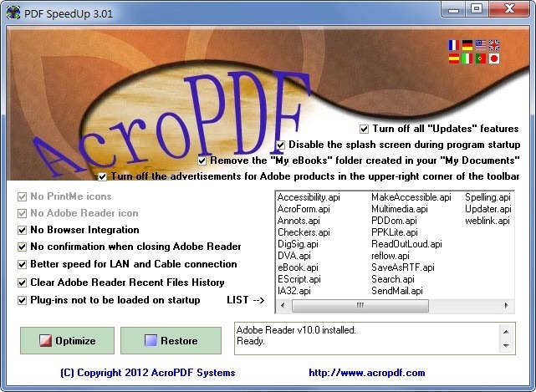Uncheck No Browser Integration
536x392 pixels.
(x=23, y=230)
